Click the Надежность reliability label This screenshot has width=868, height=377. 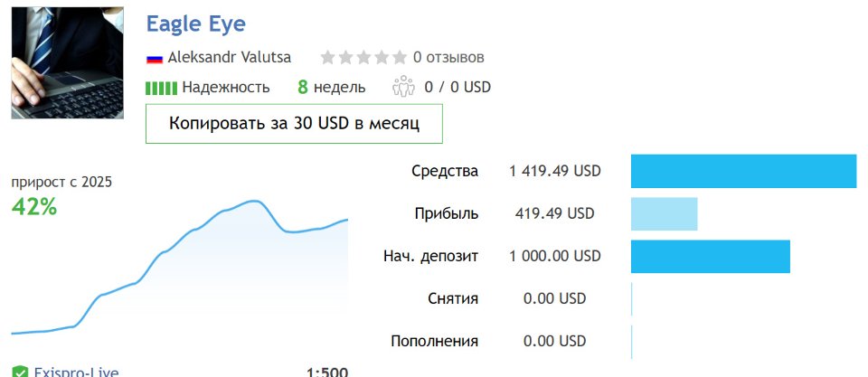pos(226,88)
